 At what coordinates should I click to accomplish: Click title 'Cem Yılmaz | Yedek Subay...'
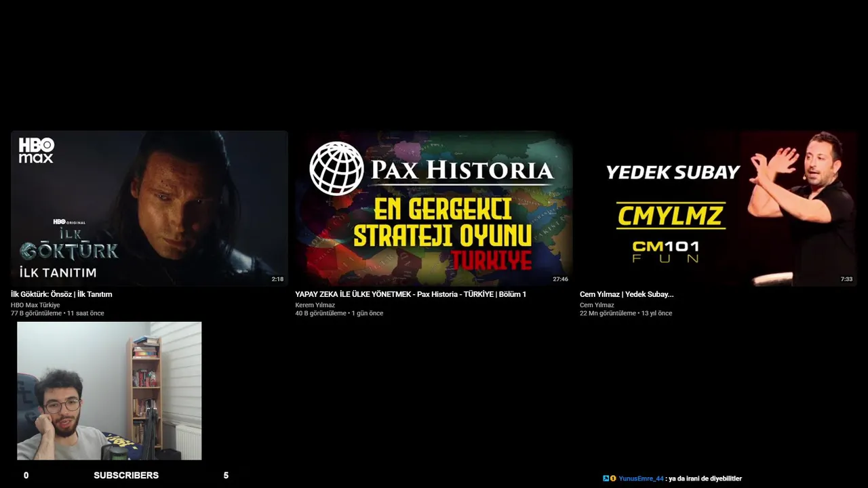(627, 294)
